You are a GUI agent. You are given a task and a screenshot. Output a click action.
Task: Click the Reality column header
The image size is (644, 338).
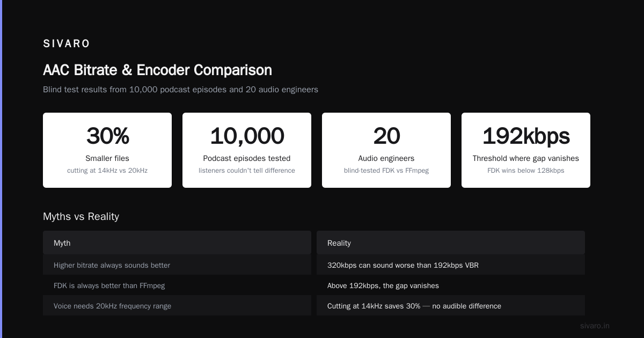(x=451, y=243)
